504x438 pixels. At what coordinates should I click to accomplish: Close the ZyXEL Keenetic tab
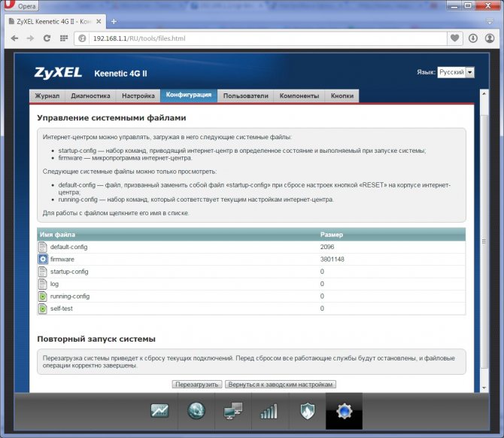99,22
